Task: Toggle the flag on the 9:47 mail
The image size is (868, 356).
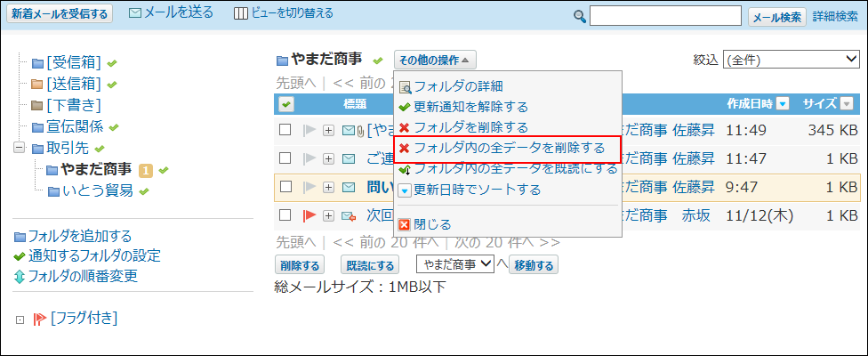Action: point(309,188)
